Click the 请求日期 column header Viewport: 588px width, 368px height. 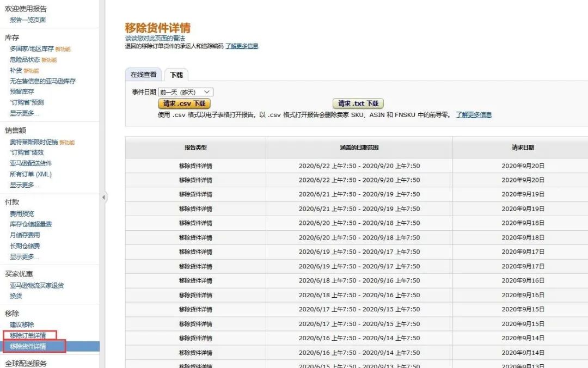[523, 148]
